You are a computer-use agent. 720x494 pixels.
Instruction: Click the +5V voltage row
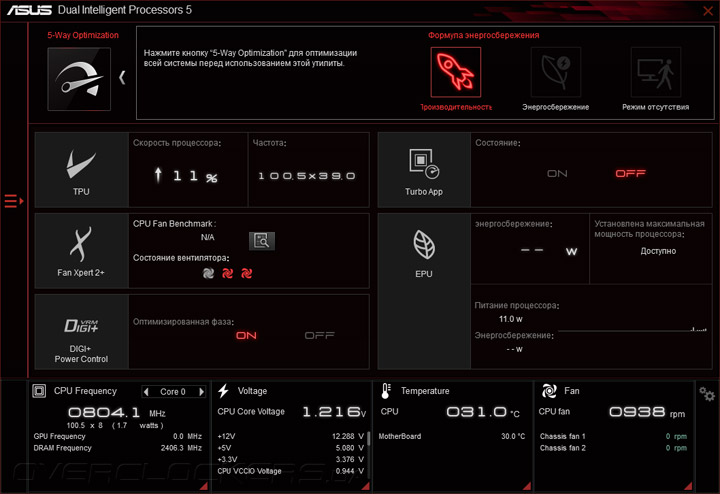point(291,448)
